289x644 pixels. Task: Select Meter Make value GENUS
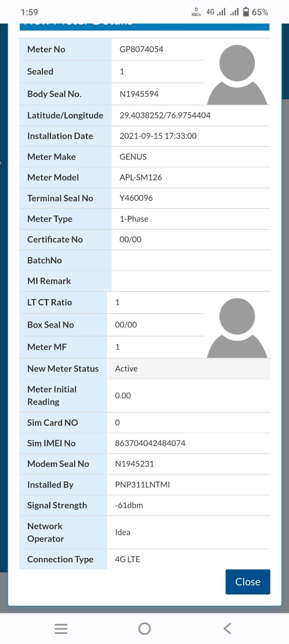coord(133,157)
